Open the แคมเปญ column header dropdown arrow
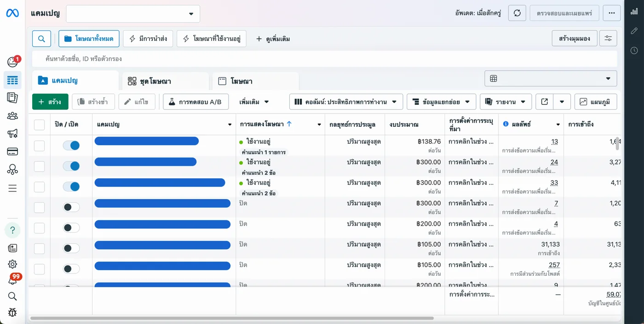The width and height of the screenshot is (644, 324). [x=230, y=125]
